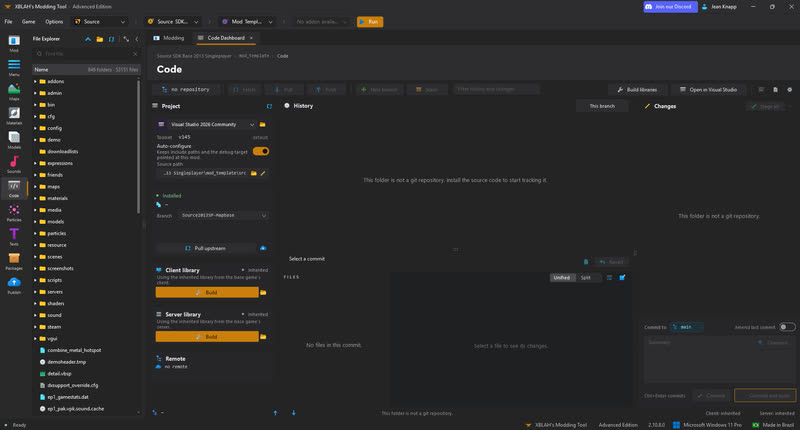Open the Branch Source2013SP-Mapbase dropdown
The height and width of the screenshot is (430, 800).
(x=223, y=215)
